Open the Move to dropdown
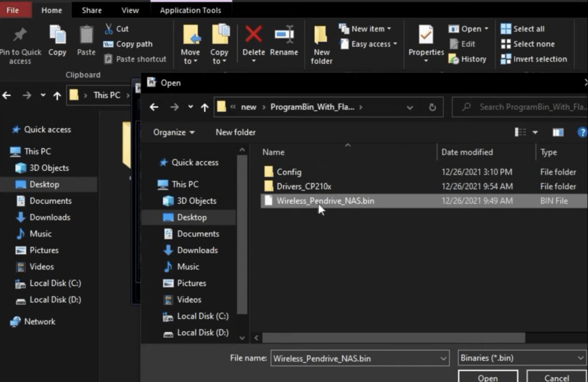 (x=191, y=45)
